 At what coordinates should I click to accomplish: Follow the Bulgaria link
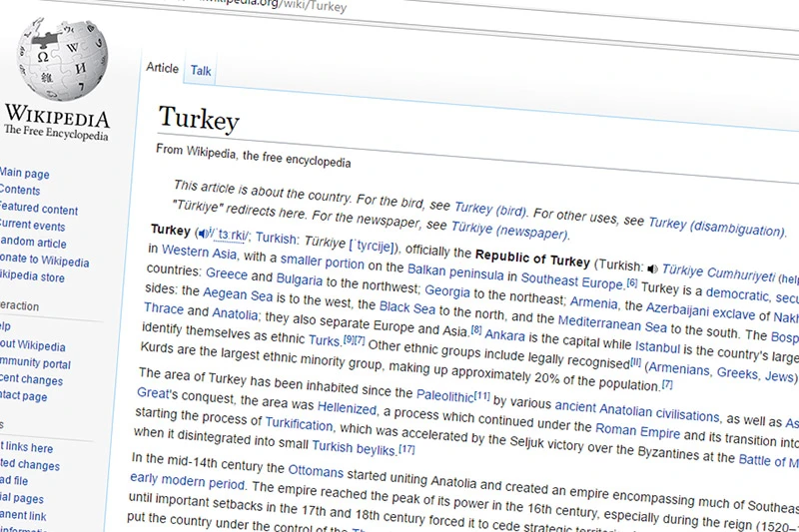[299, 279]
